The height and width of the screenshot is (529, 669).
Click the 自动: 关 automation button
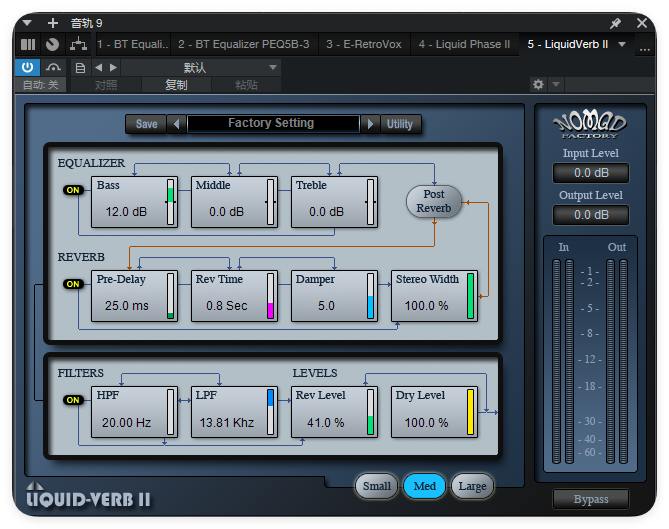coord(41,85)
